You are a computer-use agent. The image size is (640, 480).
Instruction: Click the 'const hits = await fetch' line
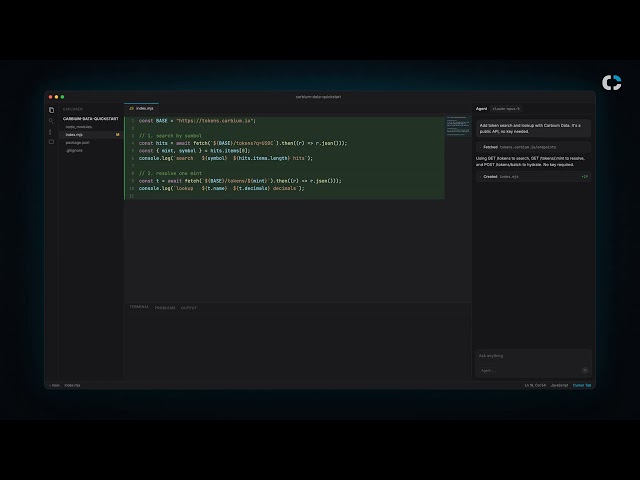pos(243,143)
